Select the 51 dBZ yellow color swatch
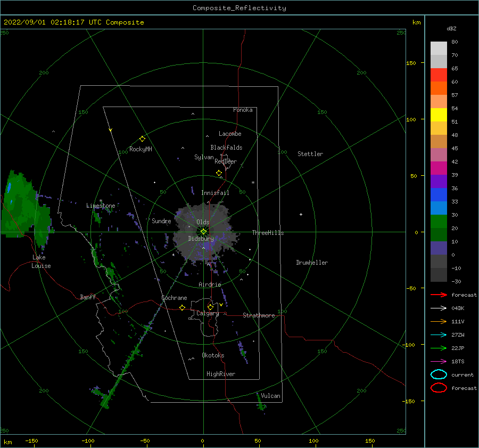Screen dimensions: 479x448 pyautogui.click(x=439, y=115)
